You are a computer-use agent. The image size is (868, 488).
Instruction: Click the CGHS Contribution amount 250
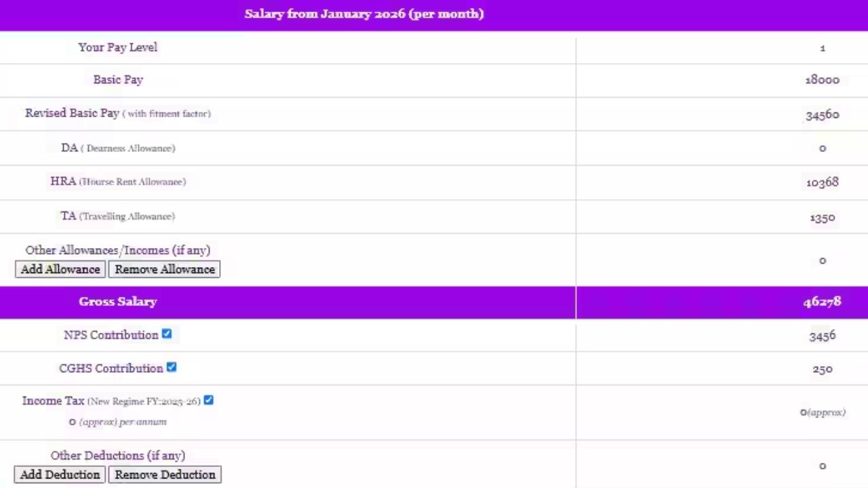[822, 369]
